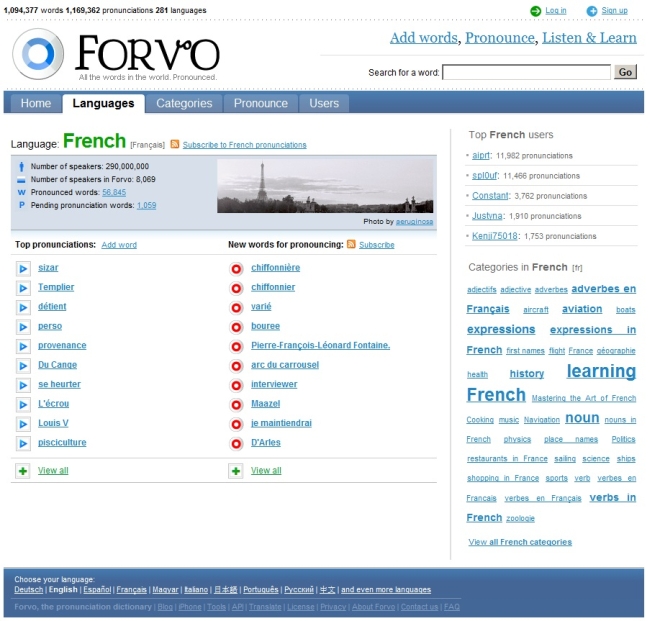Viewport: 650px width, 621px height.
Task: Open the About Forvo footer link
Action: click(x=374, y=607)
